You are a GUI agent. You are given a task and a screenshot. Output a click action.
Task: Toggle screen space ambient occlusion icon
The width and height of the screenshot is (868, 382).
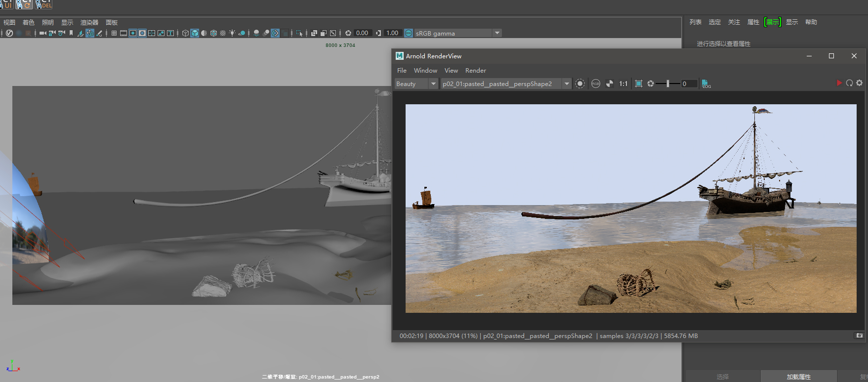(x=256, y=33)
